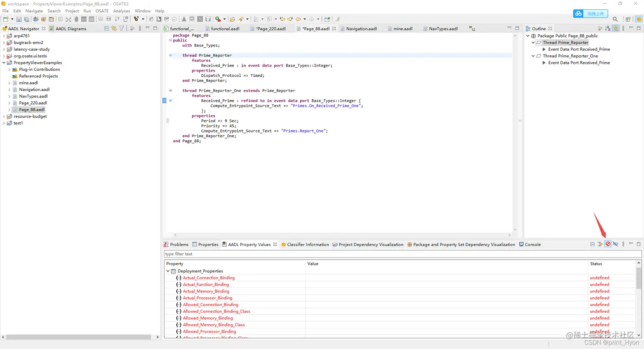Screen dimensions: 644x349
Task: Open the OSATE menu
Action: click(x=102, y=11)
